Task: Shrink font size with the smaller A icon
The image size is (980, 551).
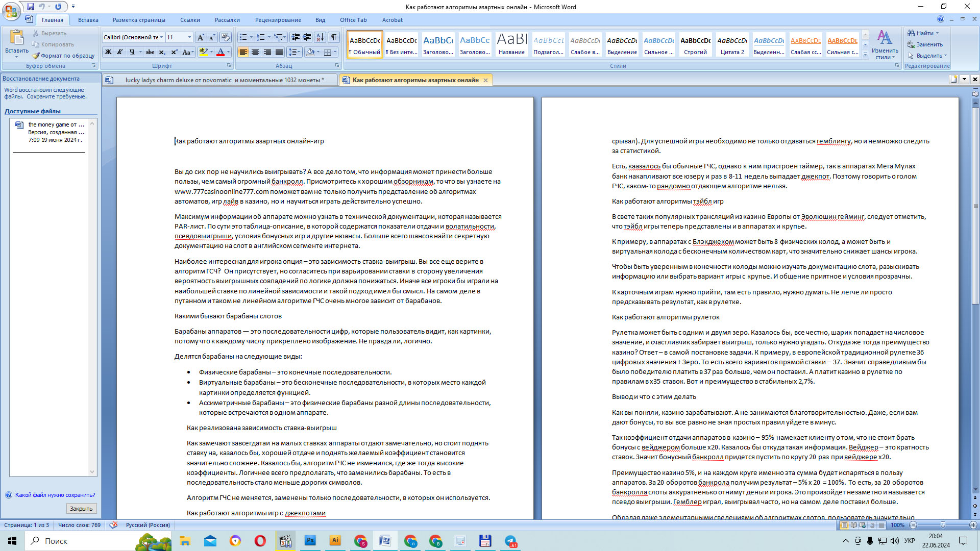Action: point(212,37)
